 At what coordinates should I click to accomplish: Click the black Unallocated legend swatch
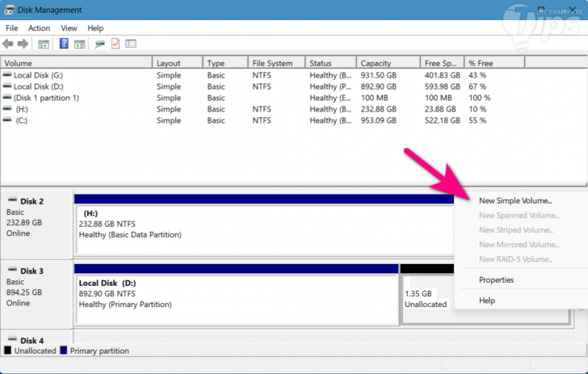pos(7,351)
